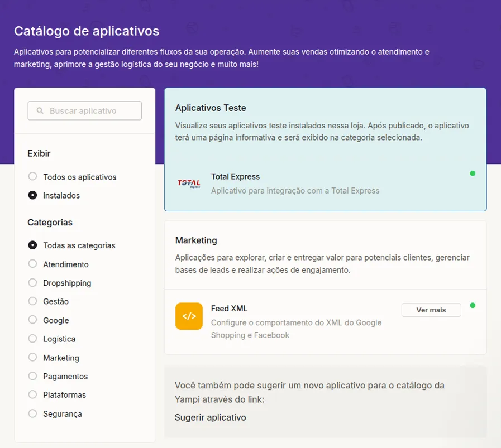Select the 'Instalados' radio option
This screenshot has width=501, height=448.
32,195
